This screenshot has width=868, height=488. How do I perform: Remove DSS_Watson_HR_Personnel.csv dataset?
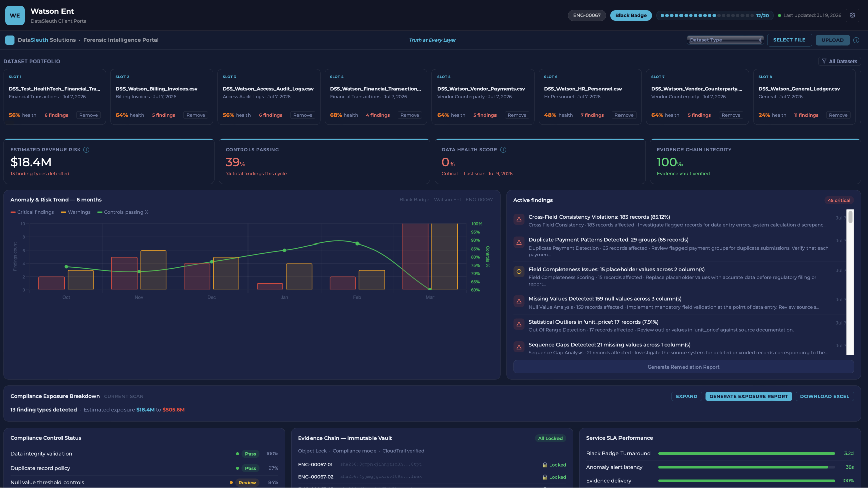624,115
